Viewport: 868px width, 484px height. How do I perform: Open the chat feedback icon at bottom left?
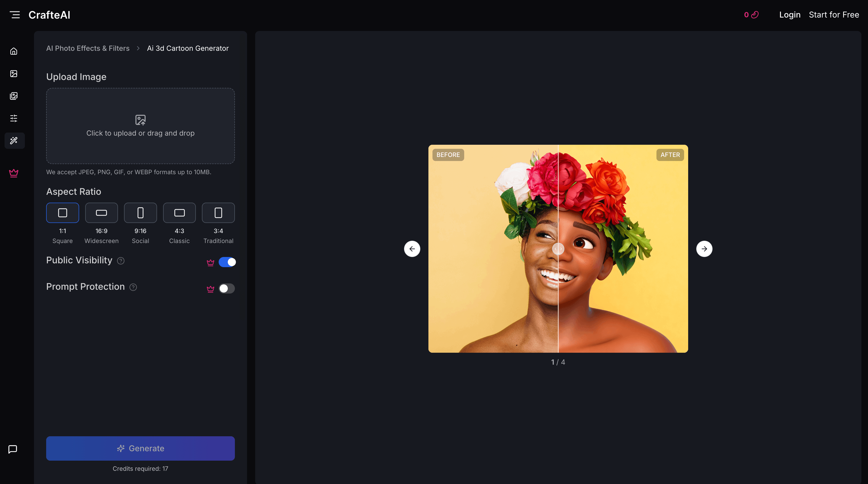13,449
